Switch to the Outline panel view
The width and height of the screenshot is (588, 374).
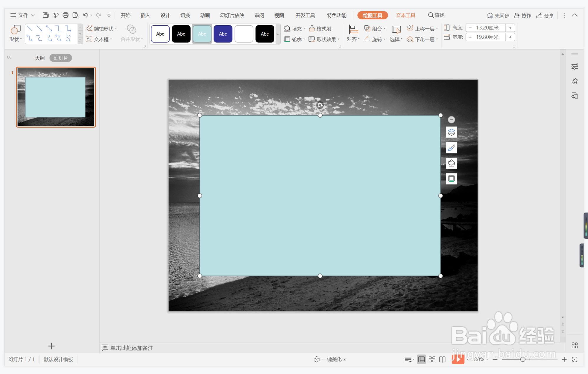click(x=40, y=58)
